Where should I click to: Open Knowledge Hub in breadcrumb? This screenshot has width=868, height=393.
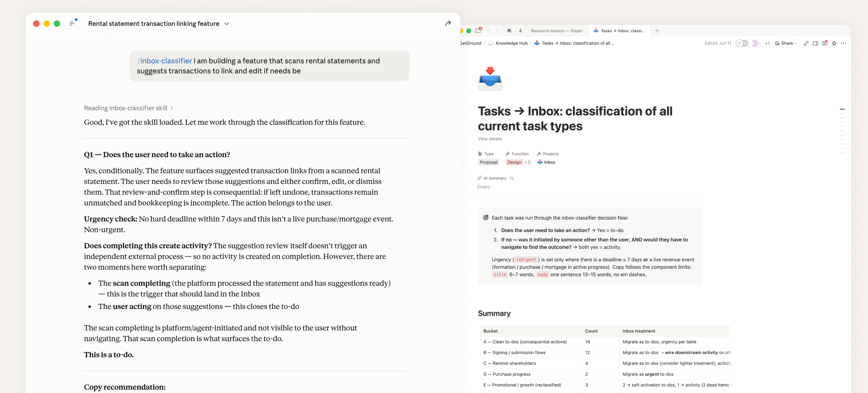point(508,43)
